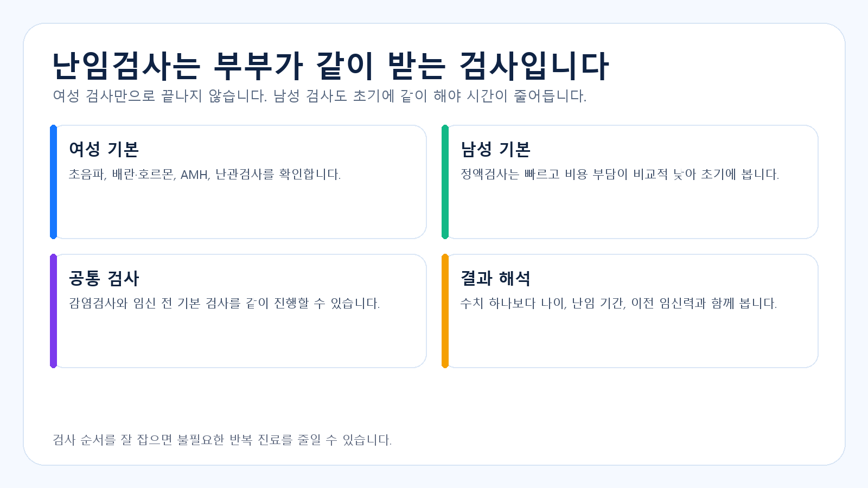Click the 남성 기본 heading
The width and height of the screenshot is (868, 488).
click(x=495, y=149)
